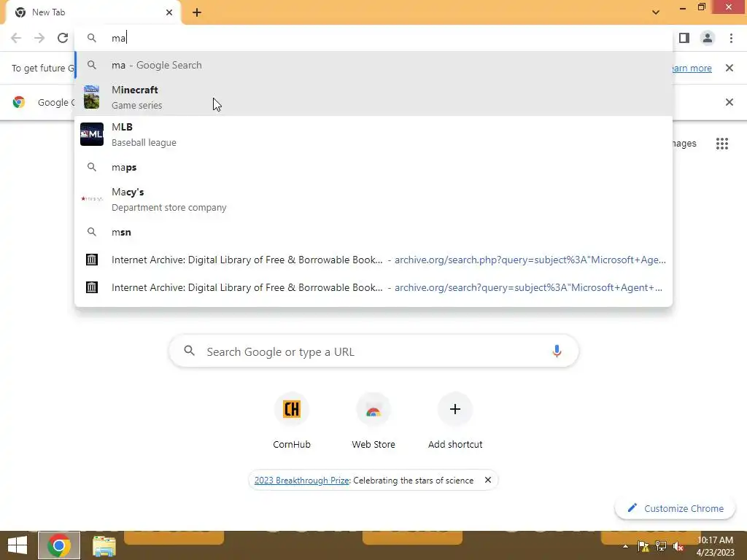Click the Action Center flag tray icon
Image resolution: width=747 pixels, height=560 pixels.
coord(643,546)
